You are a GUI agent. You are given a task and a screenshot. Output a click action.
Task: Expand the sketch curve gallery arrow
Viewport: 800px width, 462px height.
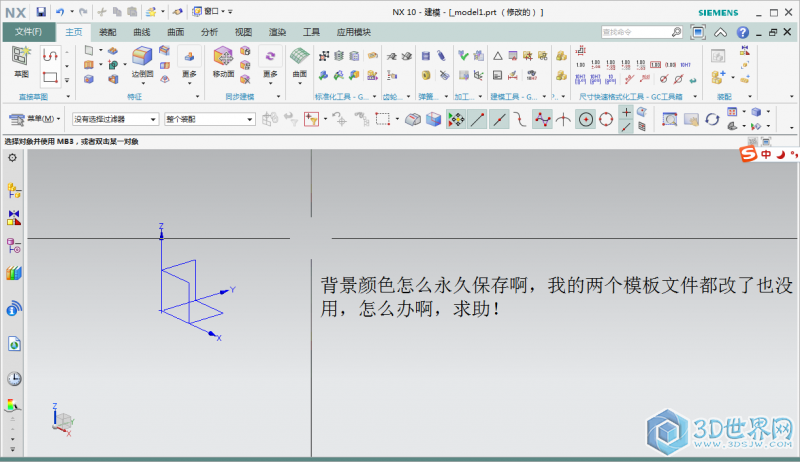coord(67,80)
